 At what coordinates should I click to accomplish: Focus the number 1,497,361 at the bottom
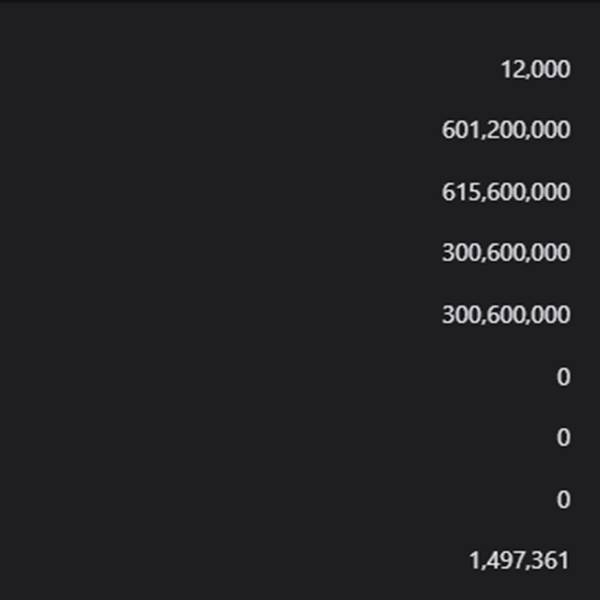pyautogui.click(x=519, y=561)
